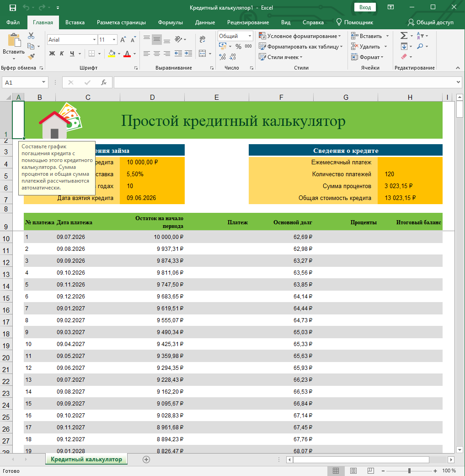Open Стили ячеек dropdown

click(x=281, y=57)
